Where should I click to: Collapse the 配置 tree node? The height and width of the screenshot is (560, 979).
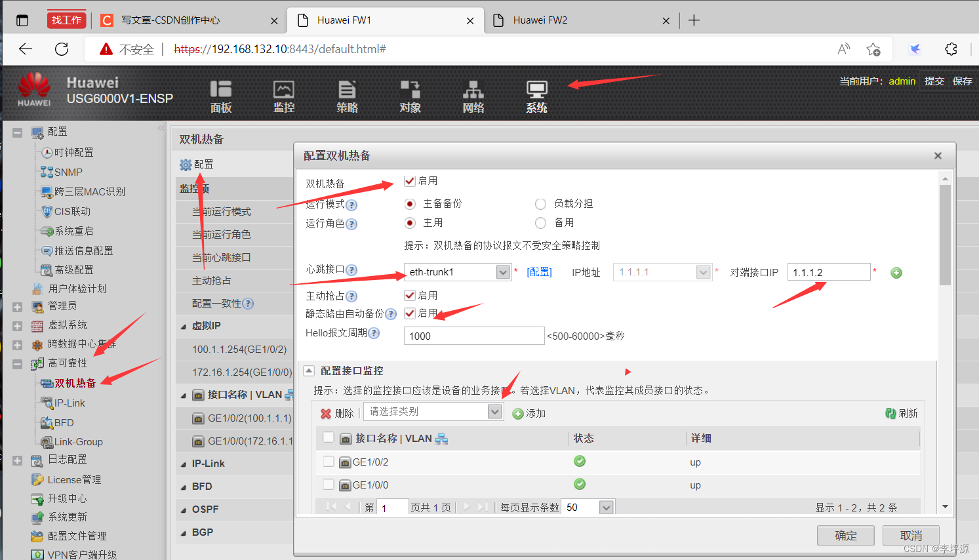[18, 132]
